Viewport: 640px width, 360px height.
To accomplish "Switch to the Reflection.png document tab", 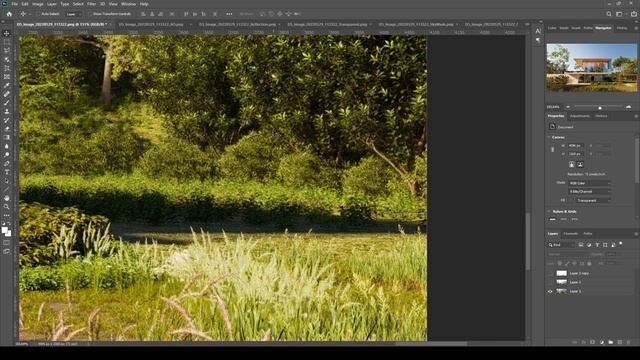I will 238,24.
